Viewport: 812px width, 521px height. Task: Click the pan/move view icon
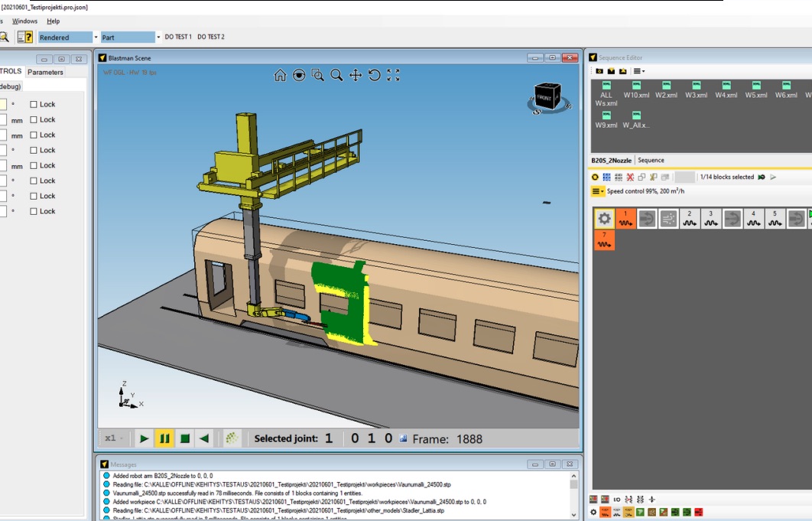(x=356, y=75)
